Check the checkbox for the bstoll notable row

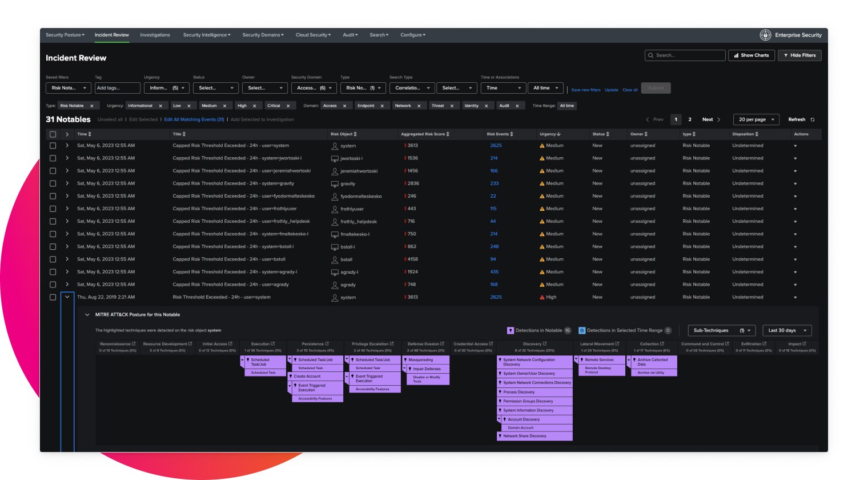tap(53, 259)
